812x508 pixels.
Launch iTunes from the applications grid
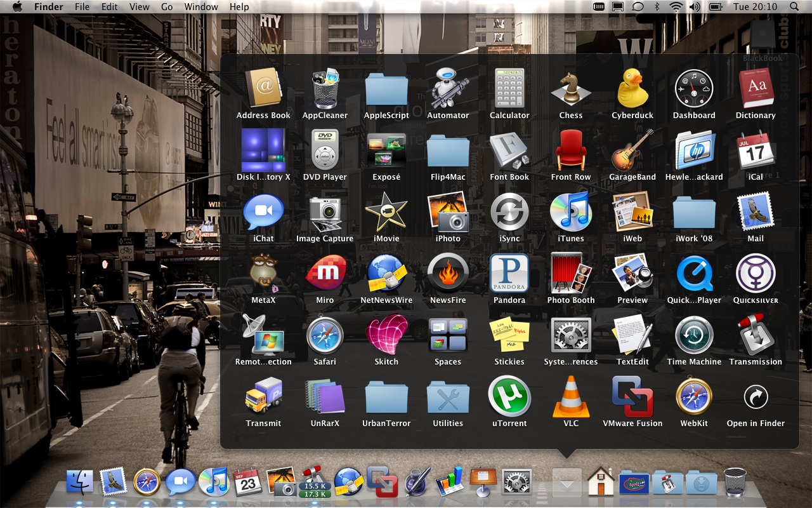(x=571, y=211)
